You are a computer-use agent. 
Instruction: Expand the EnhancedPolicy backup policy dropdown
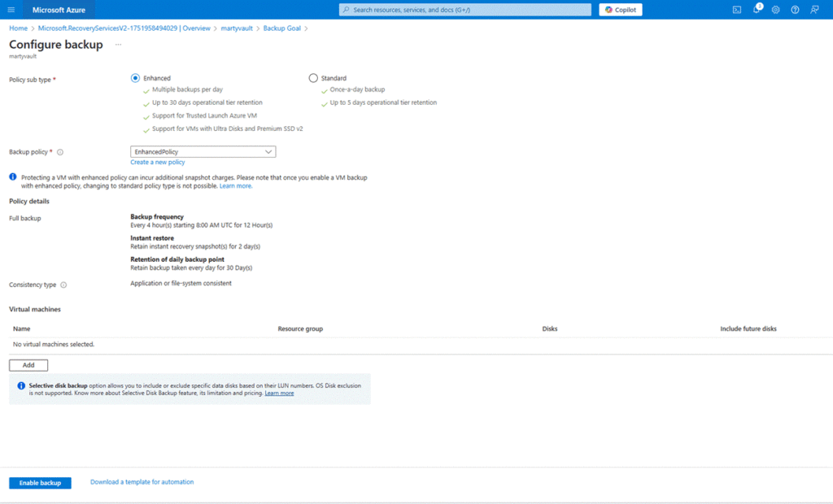203,152
